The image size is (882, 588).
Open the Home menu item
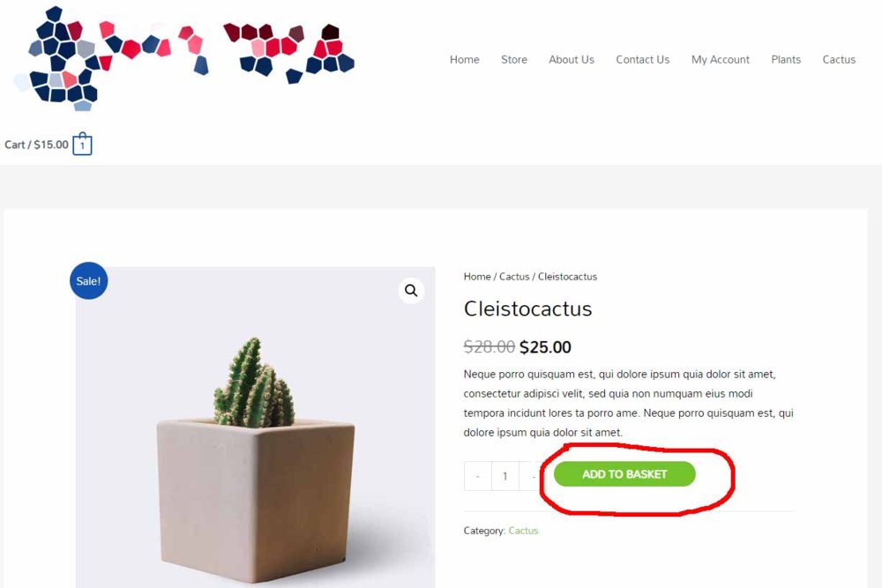click(x=465, y=60)
